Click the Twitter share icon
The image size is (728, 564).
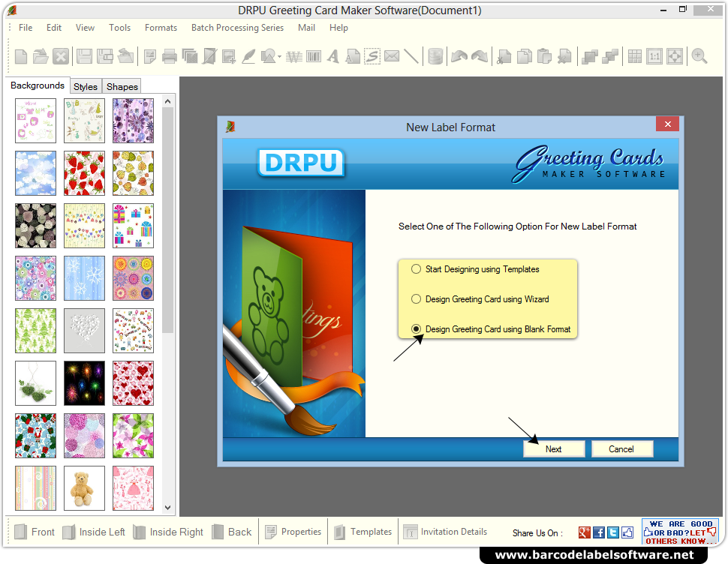point(613,532)
